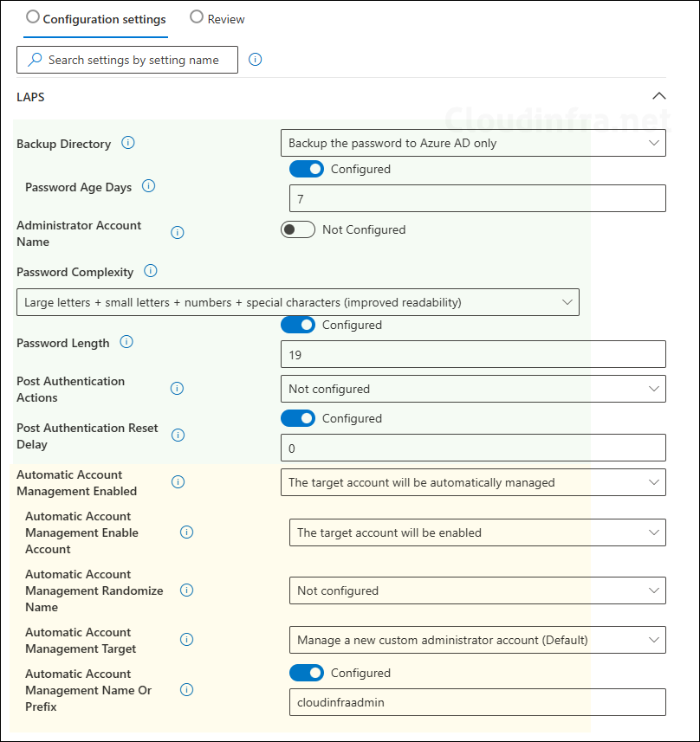Image resolution: width=700 pixels, height=742 pixels.
Task: Show info for Management Name Or Prefix
Action: 187,689
